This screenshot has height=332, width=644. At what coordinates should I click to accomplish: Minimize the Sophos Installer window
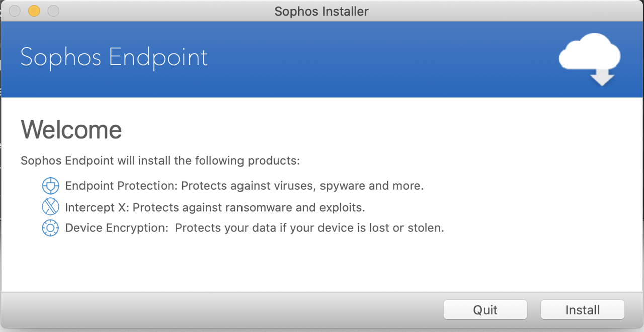34,11
